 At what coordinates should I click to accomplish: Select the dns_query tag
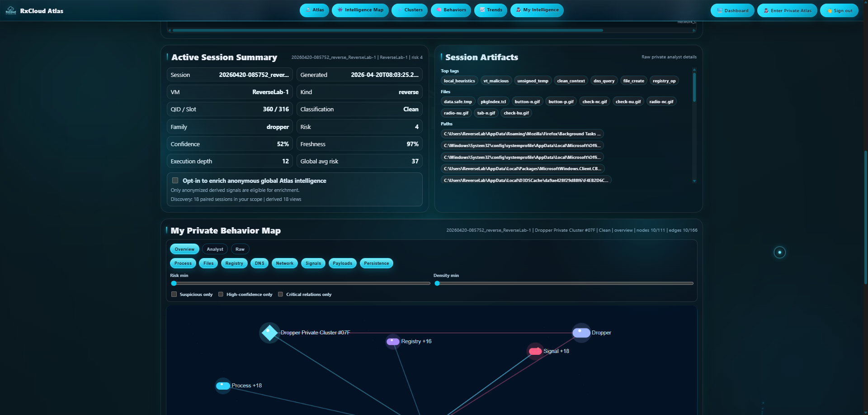click(x=604, y=81)
